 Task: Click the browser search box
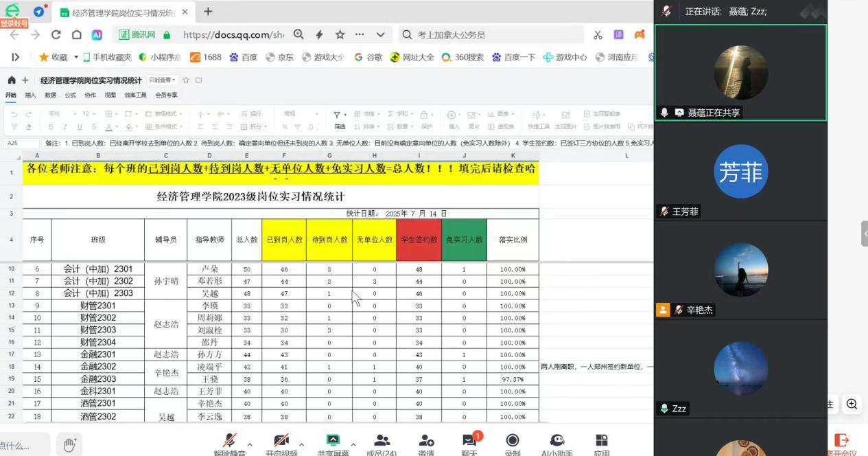coord(491,35)
